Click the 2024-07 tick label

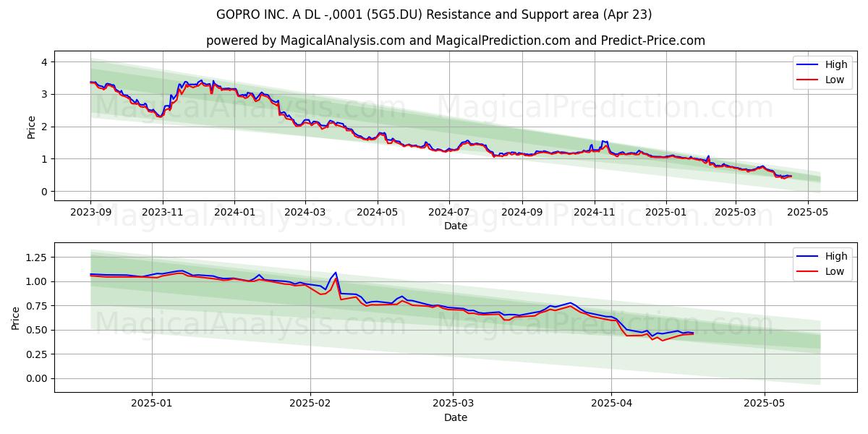click(449, 212)
